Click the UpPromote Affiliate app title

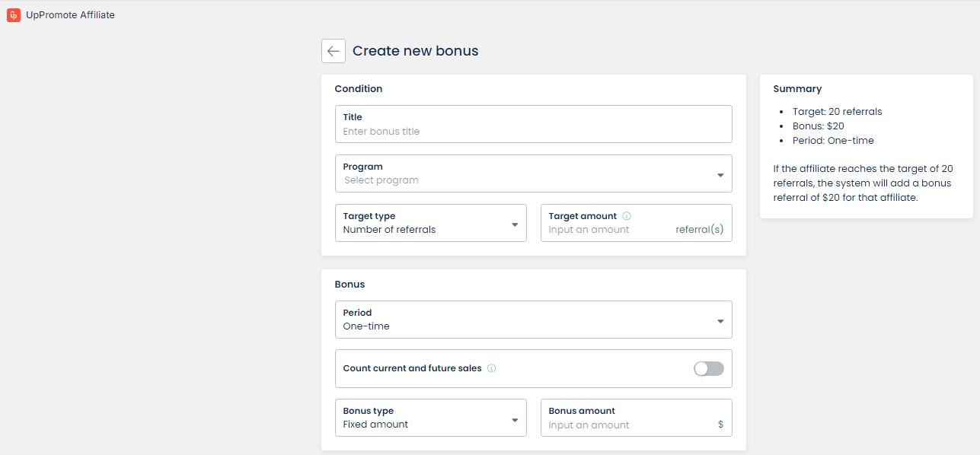point(70,14)
